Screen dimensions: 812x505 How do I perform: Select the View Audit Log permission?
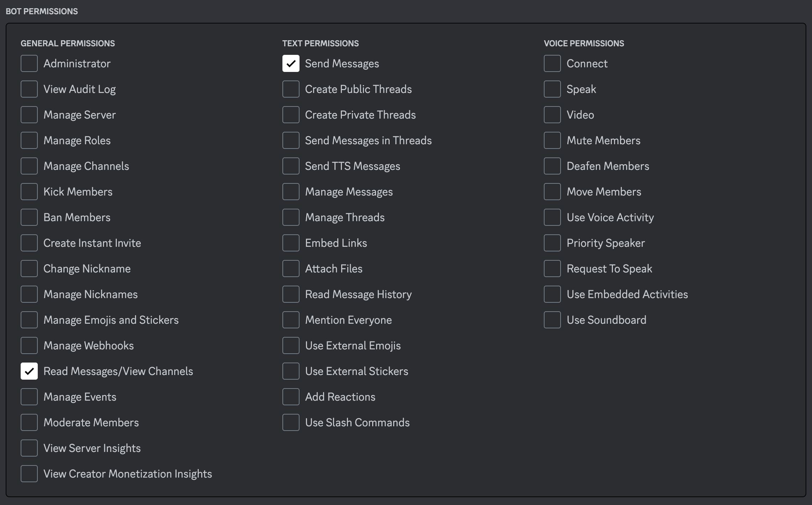coord(29,89)
